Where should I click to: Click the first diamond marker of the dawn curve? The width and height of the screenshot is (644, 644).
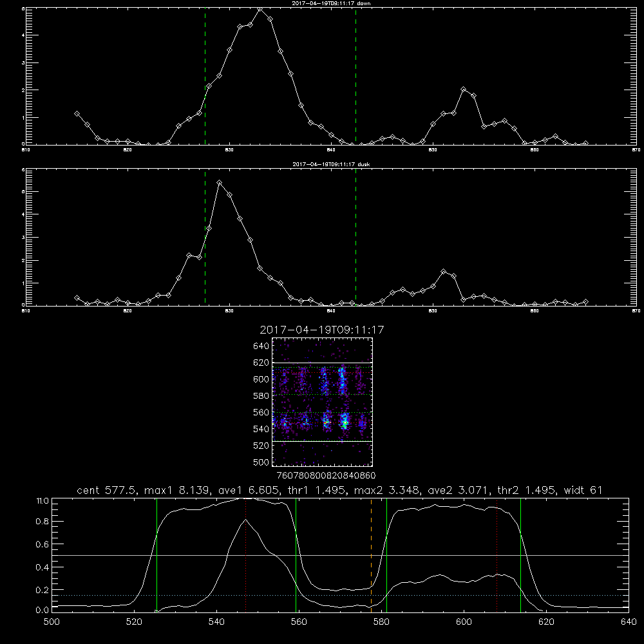coord(77,113)
